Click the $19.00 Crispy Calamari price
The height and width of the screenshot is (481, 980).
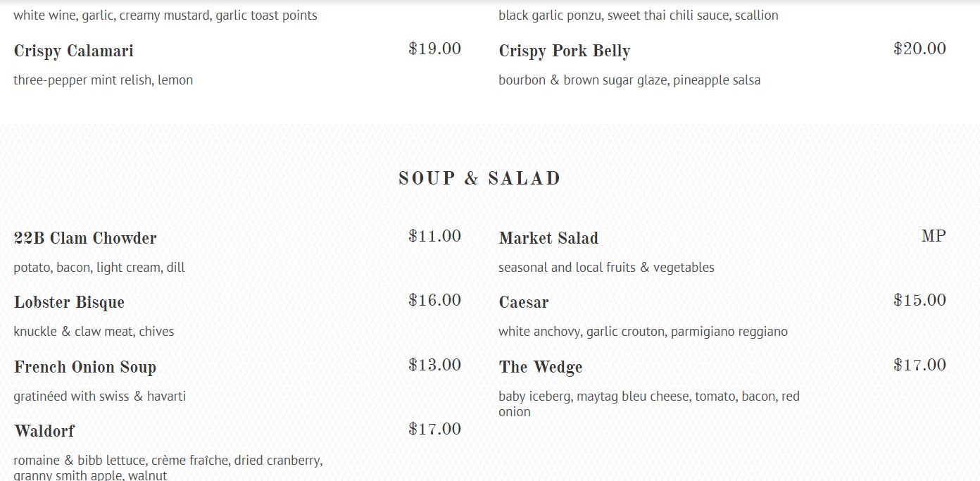(434, 49)
